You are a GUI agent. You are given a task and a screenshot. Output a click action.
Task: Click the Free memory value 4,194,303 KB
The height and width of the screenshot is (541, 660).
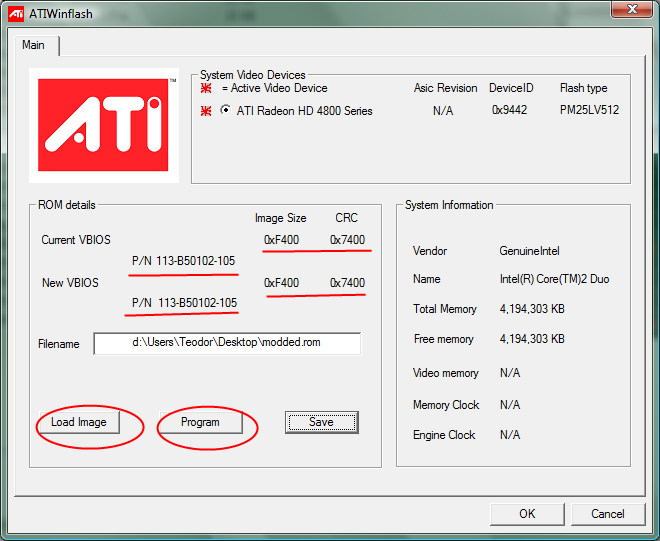[x=532, y=339]
